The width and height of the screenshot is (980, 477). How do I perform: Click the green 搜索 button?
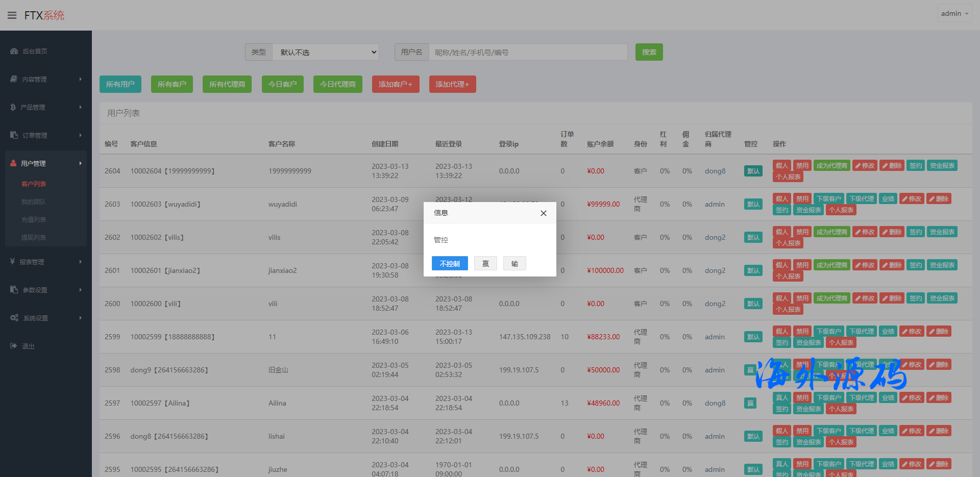(x=649, y=52)
